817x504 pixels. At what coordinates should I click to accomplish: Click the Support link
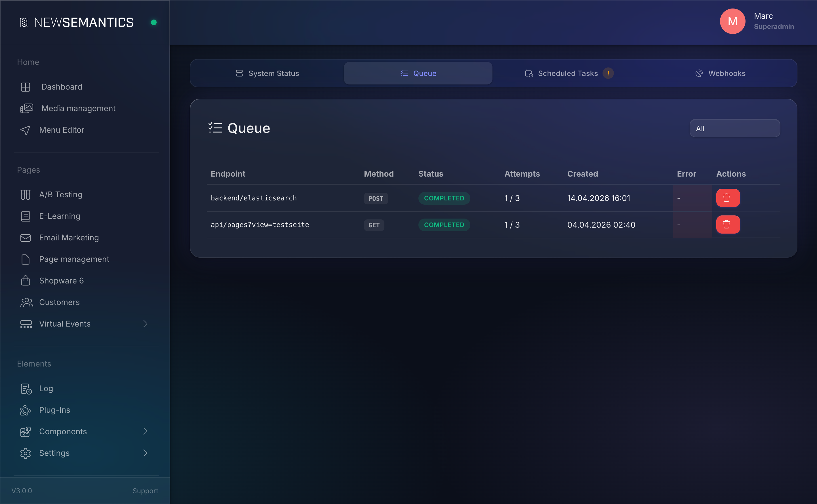point(145,491)
